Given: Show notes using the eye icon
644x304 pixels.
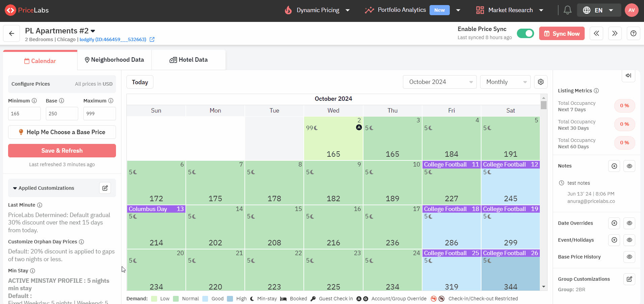Looking at the screenshot, I should pos(630,166).
